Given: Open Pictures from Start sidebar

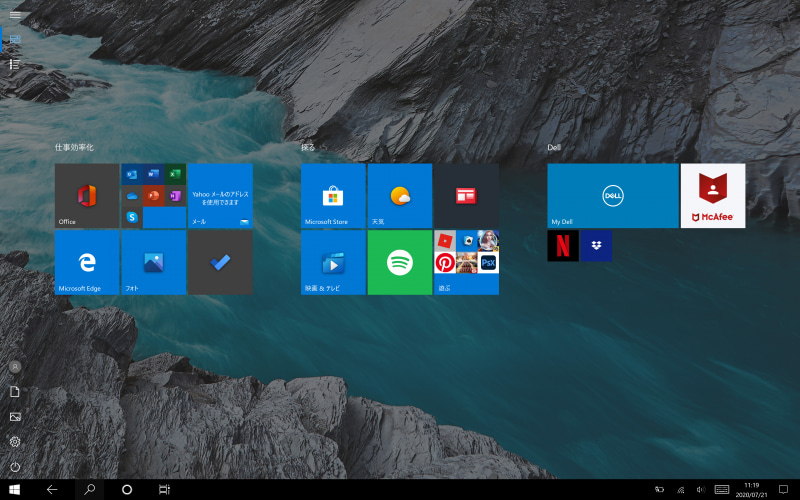Looking at the screenshot, I should click(15, 416).
